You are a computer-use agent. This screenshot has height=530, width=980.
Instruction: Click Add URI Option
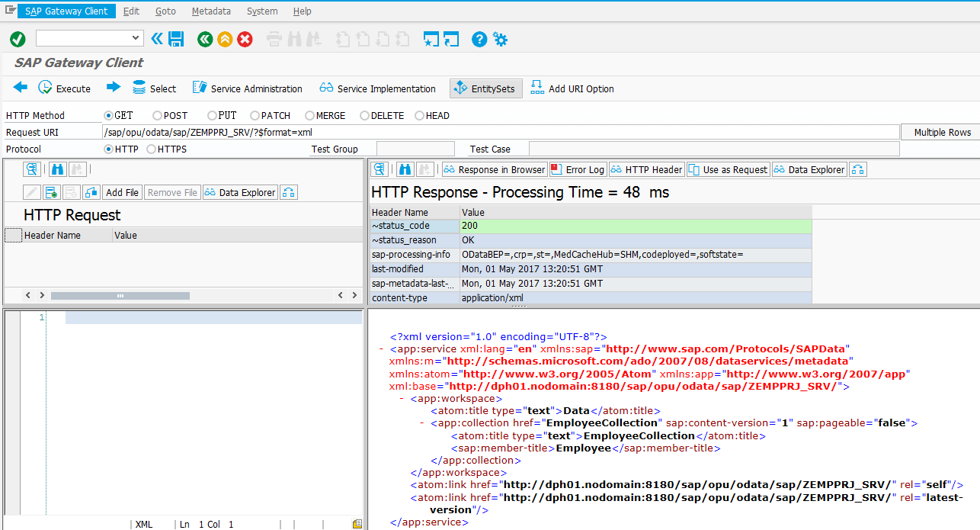click(572, 88)
